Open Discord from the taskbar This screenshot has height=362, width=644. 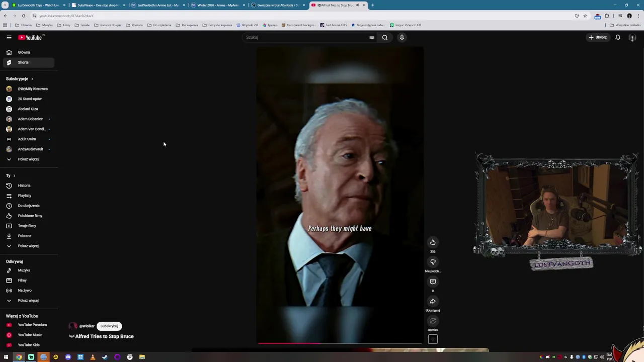tap(68, 357)
